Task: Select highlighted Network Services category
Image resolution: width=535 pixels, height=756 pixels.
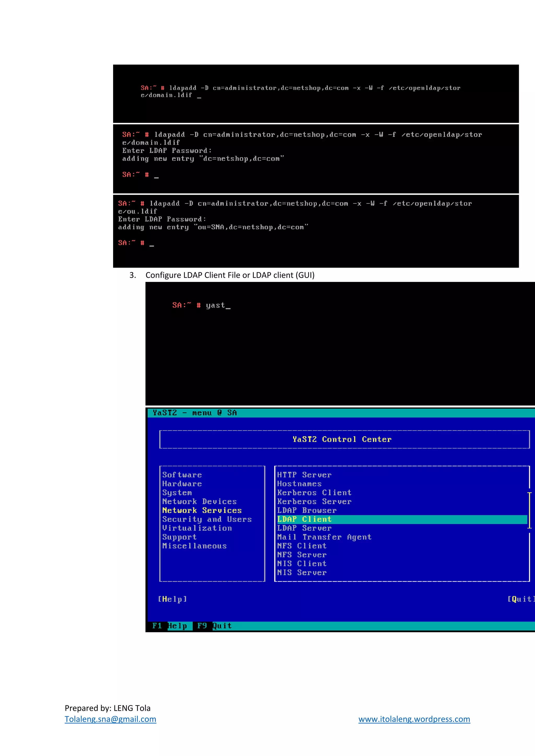Action: click(x=202, y=510)
